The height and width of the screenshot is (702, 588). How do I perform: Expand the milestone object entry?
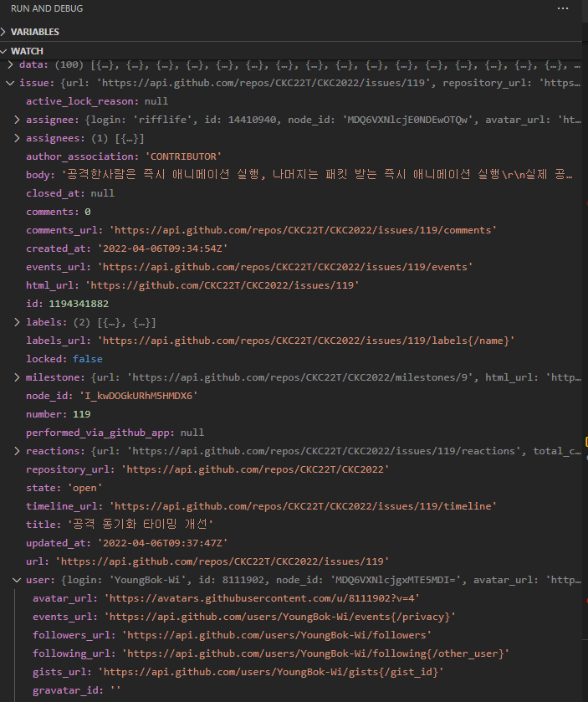18,377
